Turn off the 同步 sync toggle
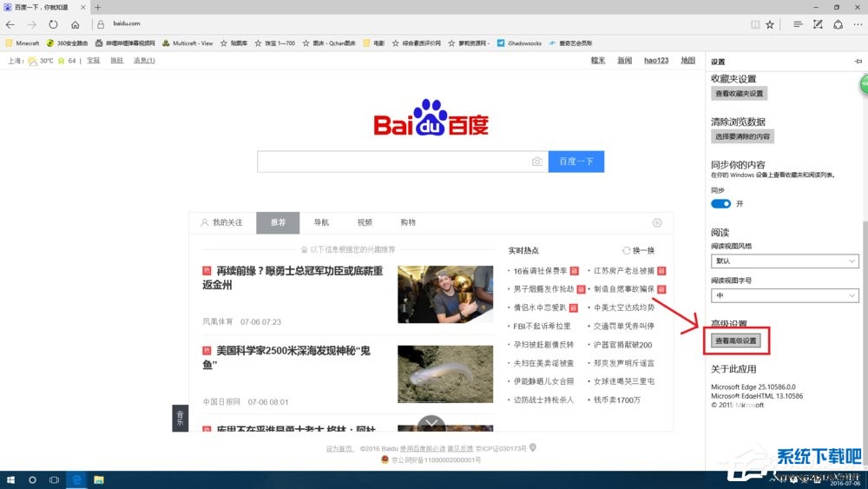Viewport: 868px width, 489px height. pyautogui.click(x=720, y=203)
